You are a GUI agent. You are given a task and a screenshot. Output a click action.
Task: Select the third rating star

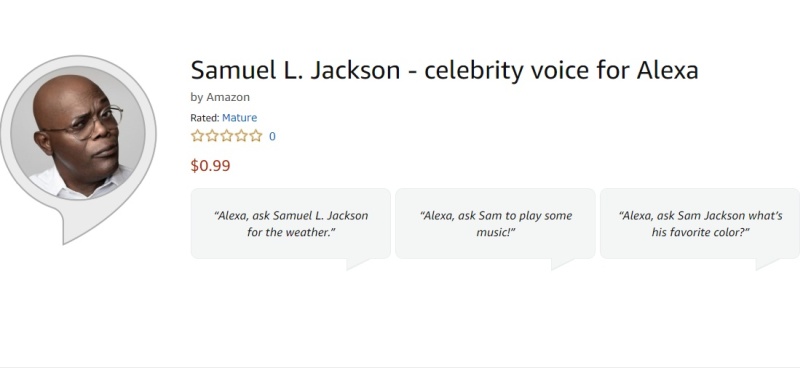(x=227, y=136)
